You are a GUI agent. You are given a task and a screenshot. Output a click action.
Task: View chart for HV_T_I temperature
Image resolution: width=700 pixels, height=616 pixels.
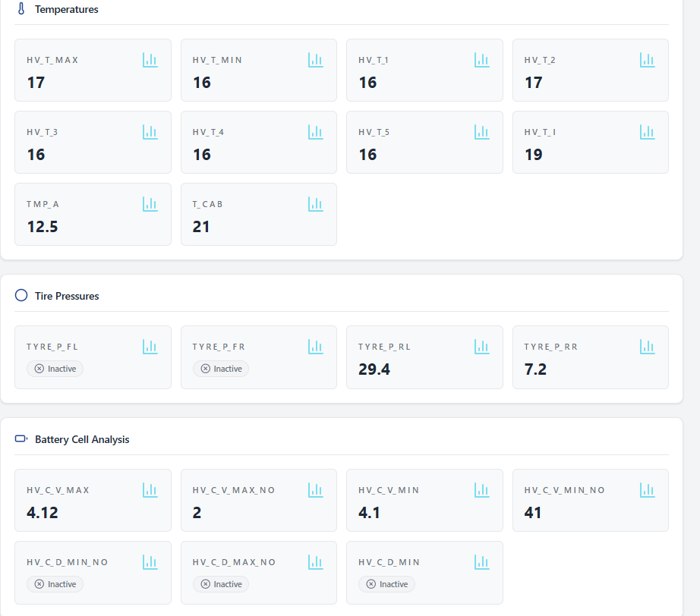[648, 132]
